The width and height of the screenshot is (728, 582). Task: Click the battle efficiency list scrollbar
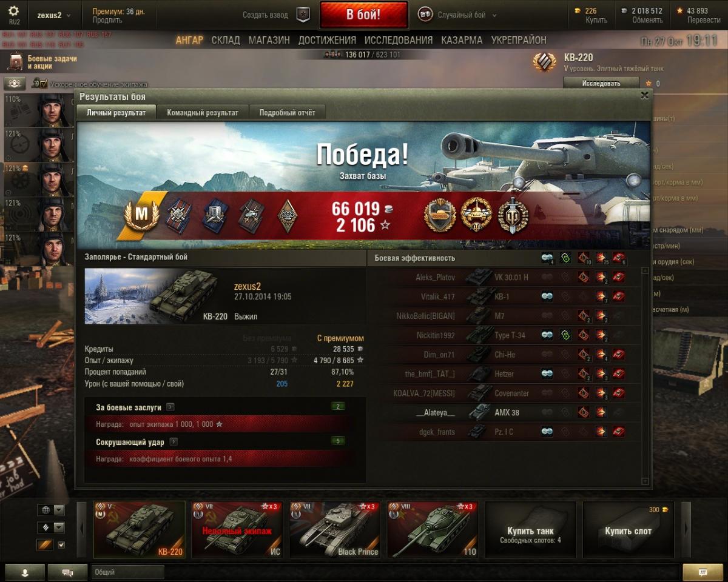(645, 376)
